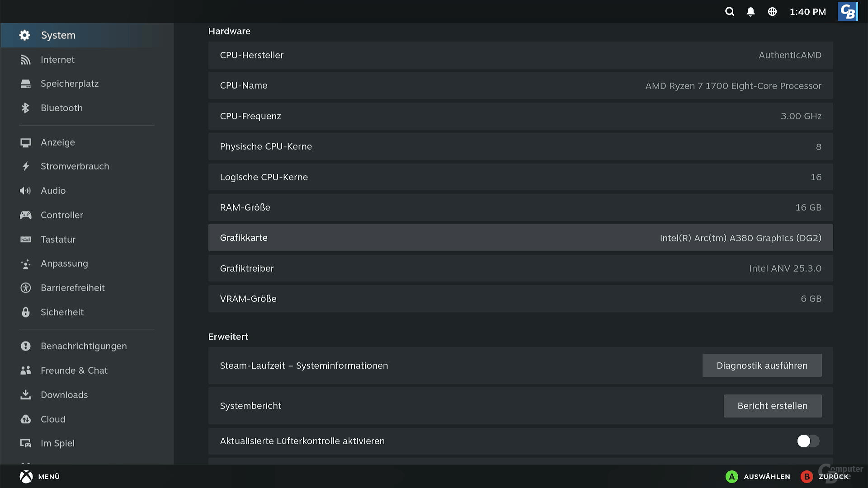Open notifications bell in top bar
Screen dimensions: 868x488
[750, 12]
